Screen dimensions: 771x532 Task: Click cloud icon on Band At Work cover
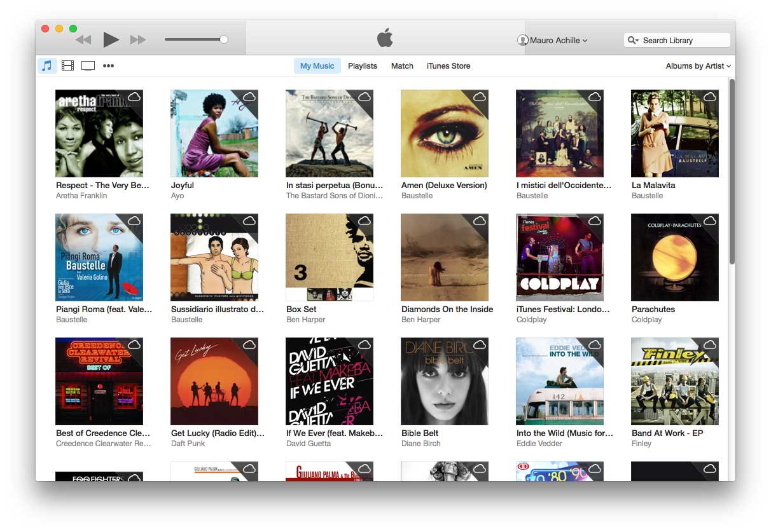710,345
